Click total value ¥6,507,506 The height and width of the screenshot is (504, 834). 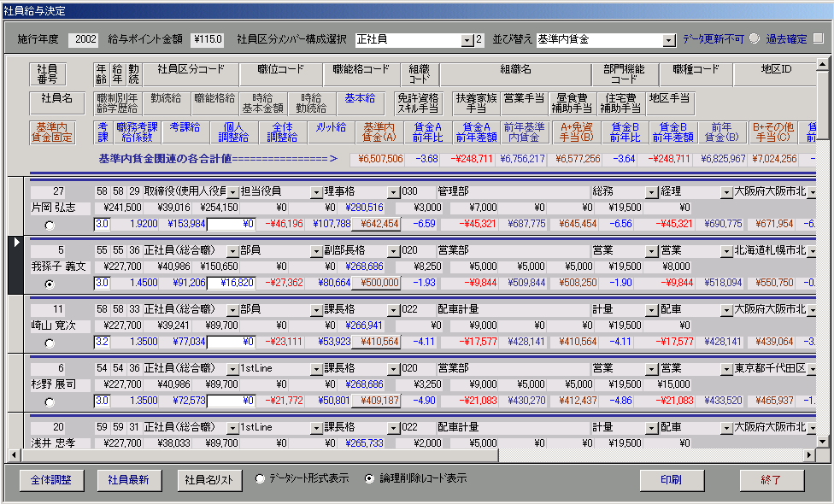click(x=377, y=159)
